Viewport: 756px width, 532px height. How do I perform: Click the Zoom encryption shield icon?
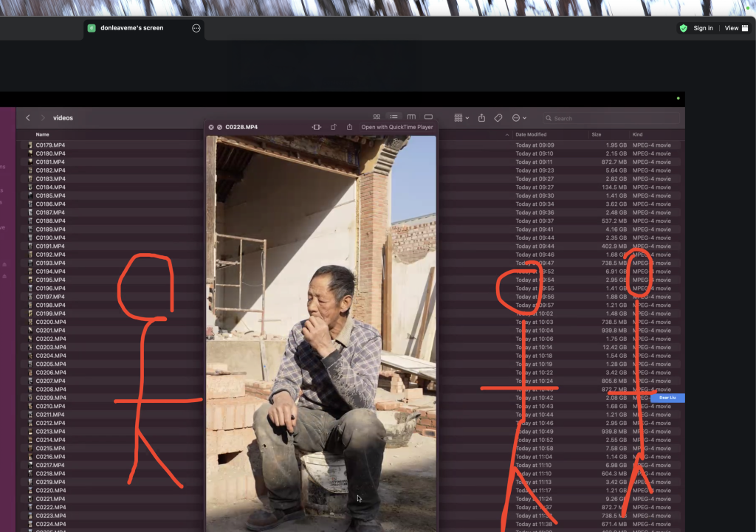click(683, 28)
